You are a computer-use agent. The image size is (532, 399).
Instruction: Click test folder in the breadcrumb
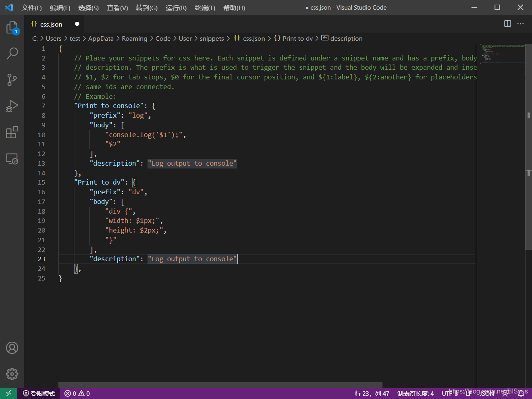(x=75, y=38)
